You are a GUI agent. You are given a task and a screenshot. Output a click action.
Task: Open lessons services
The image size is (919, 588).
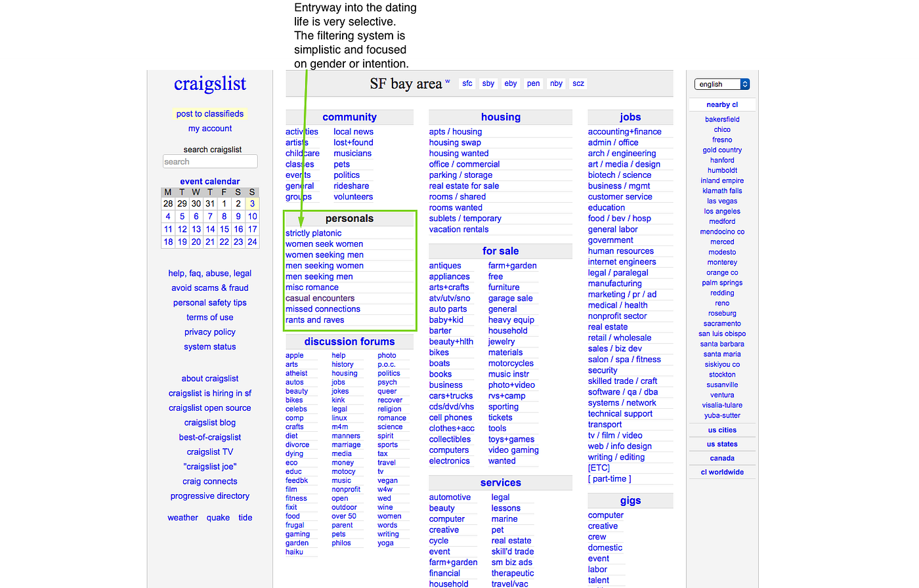(x=506, y=509)
